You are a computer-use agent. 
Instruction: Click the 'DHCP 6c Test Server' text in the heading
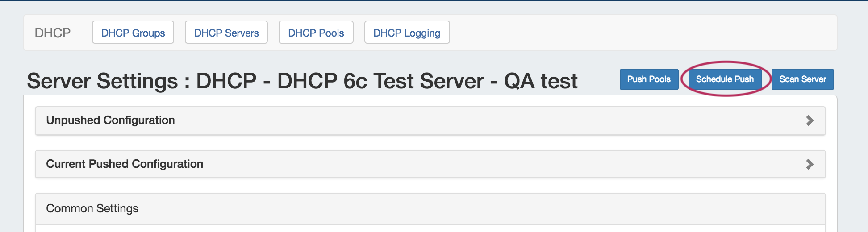click(x=380, y=81)
